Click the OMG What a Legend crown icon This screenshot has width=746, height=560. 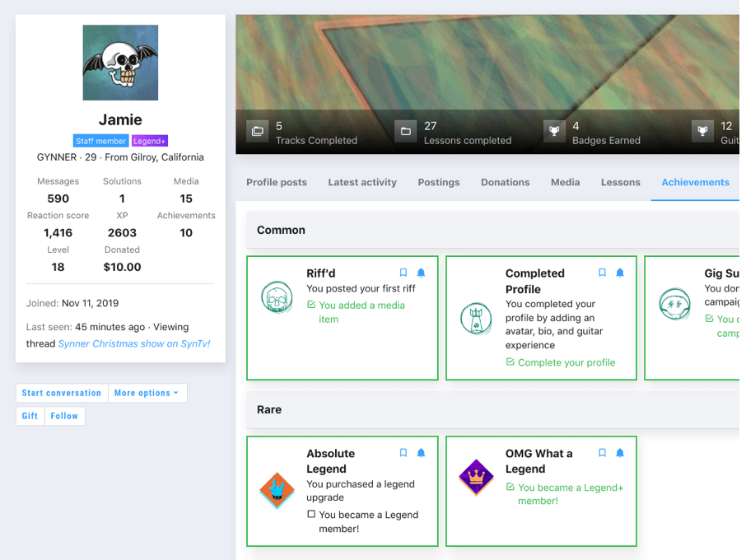475,476
